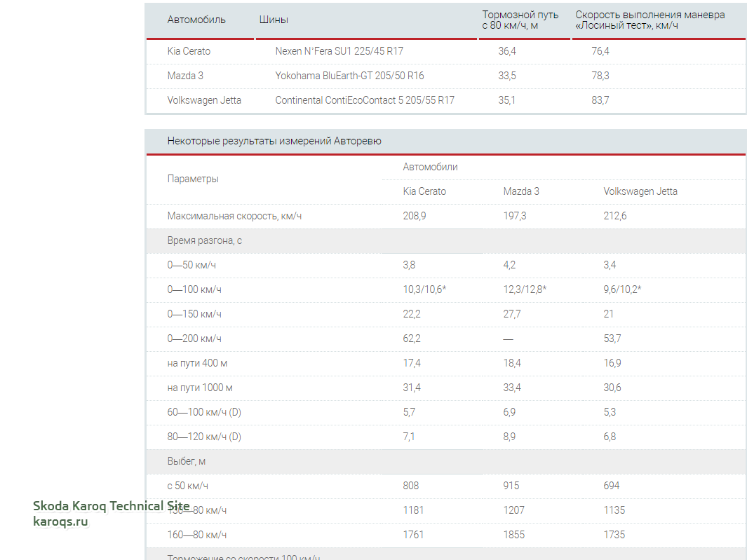Click the '0—50 км/ч' row label
The height and width of the screenshot is (560, 747).
pyautogui.click(x=191, y=265)
